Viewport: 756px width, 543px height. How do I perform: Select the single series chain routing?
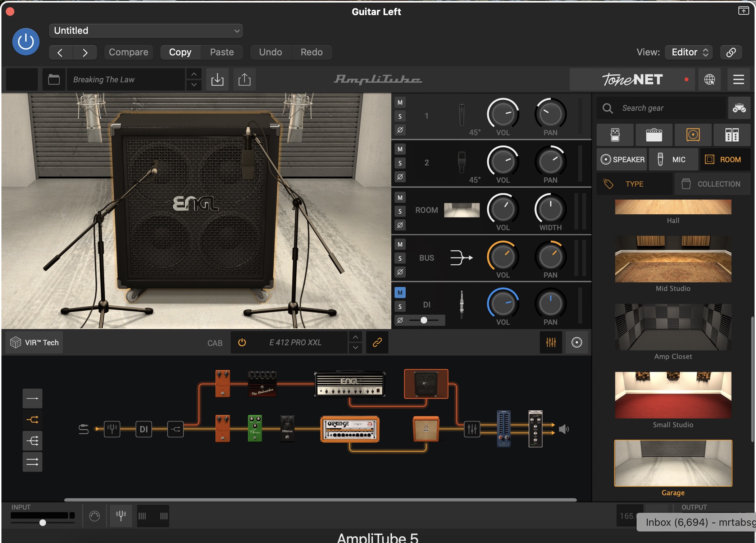[x=32, y=398]
